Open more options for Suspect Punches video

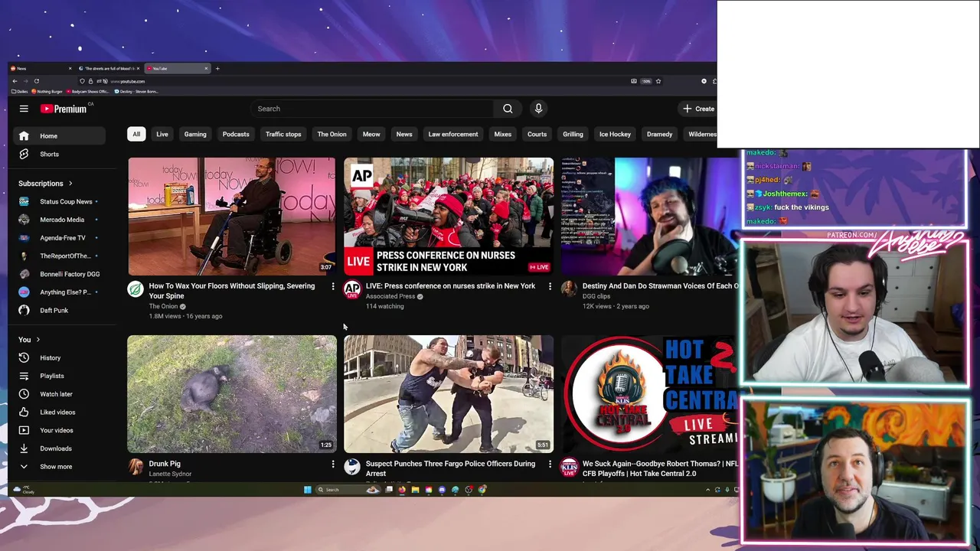pyautogui.click(x=550, y=464)
